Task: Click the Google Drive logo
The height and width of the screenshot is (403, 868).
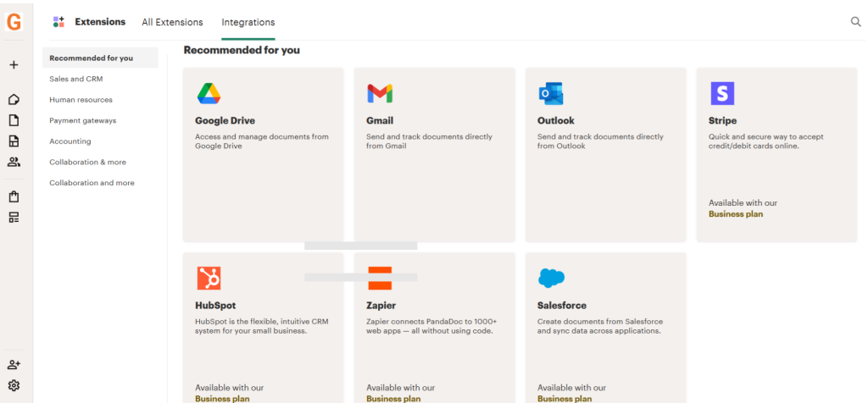Action: tap(209, 93)
